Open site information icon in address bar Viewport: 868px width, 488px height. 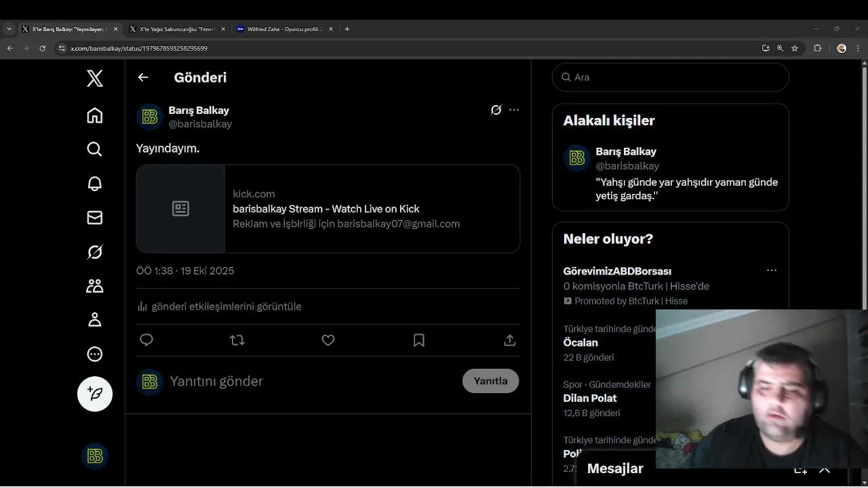62,48
